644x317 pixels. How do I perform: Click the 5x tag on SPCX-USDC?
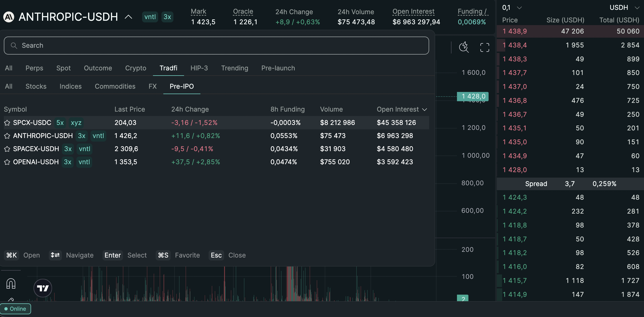point(60,123)
